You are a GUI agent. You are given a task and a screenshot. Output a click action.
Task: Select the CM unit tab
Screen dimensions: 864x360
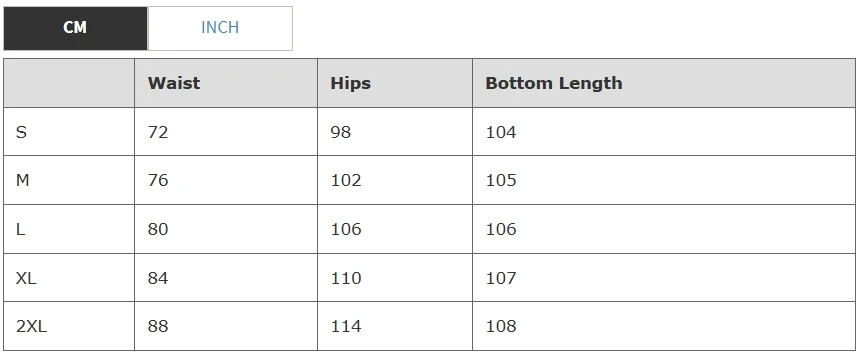[75, 28]
